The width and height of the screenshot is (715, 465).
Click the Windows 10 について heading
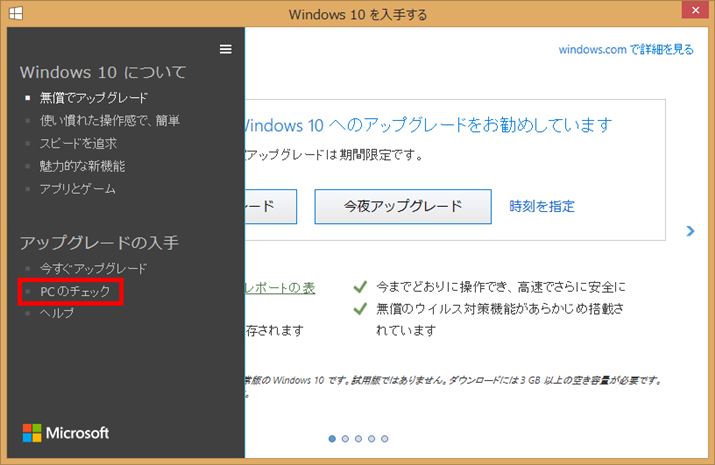point(103,72)
